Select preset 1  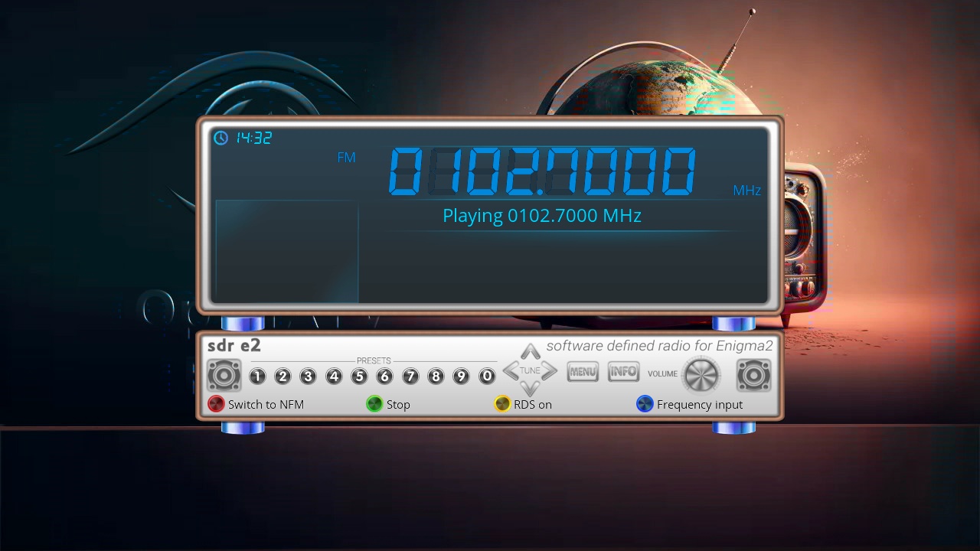click(x=257, y=377)
